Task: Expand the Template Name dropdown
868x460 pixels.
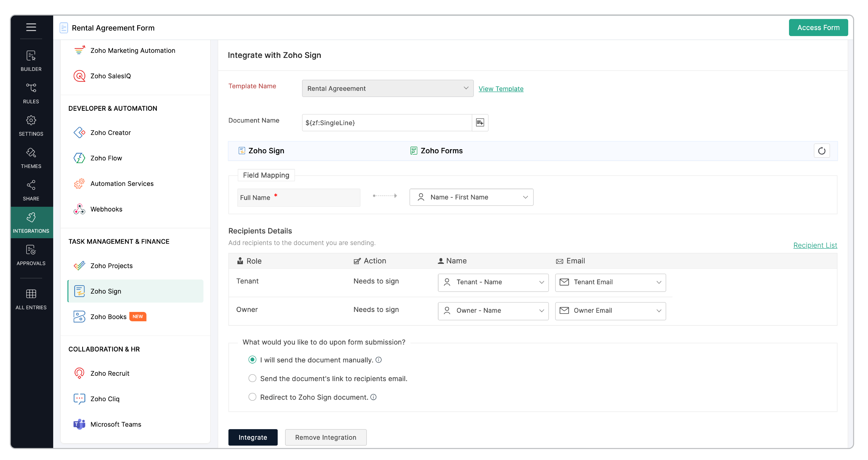Action: click(387, 88)
